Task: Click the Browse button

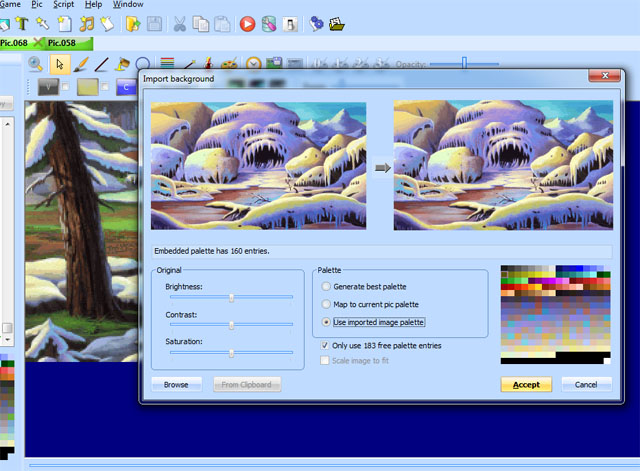Action: pyautogui.click(x=176, y=384)
